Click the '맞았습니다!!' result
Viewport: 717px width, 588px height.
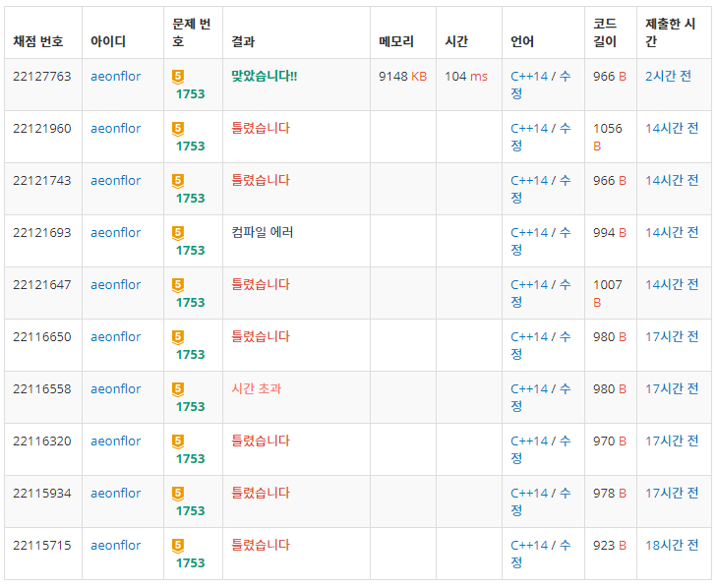[265, 77]
